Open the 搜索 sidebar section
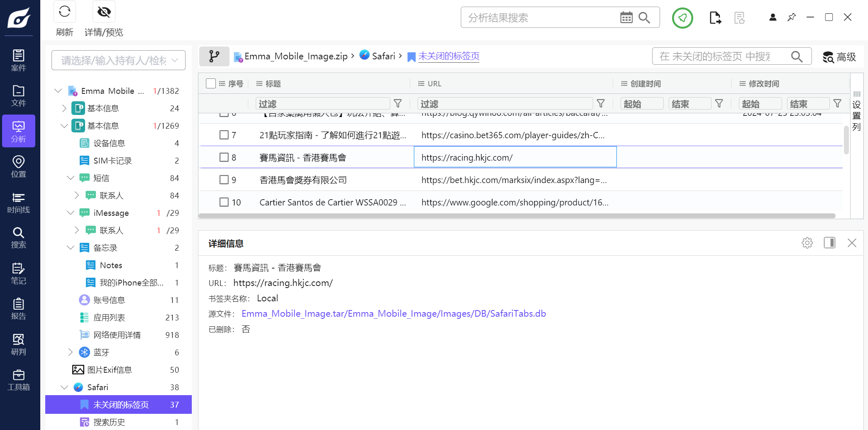Screen dimensions: 868x430 pos(19,238)
